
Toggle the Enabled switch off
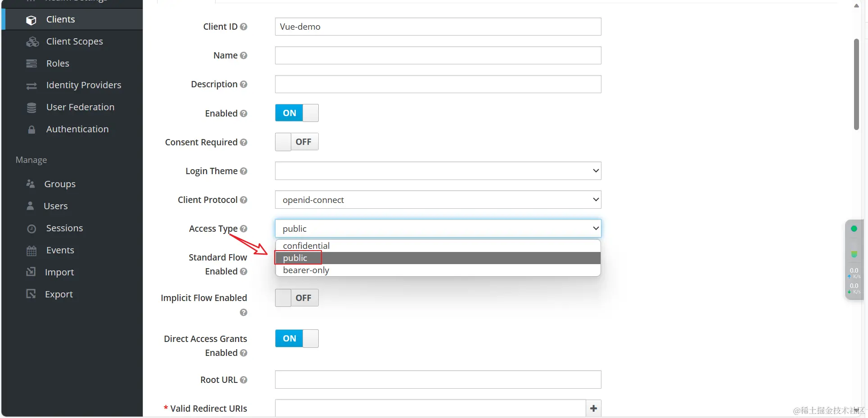297,113
